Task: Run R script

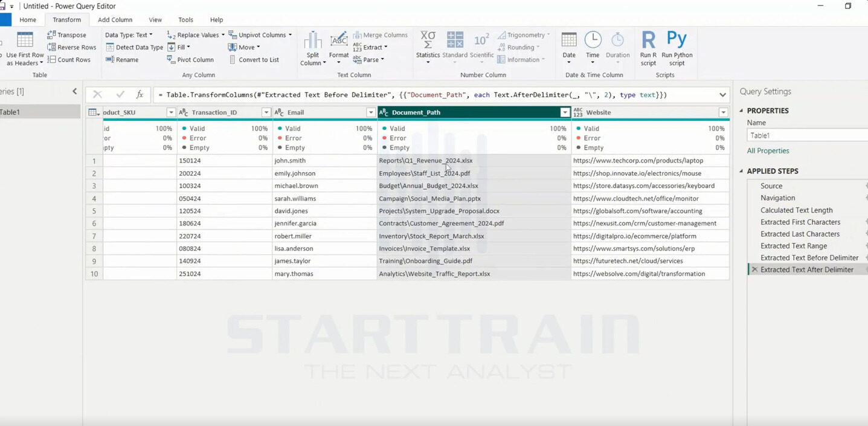Action: tap(648, 48)
